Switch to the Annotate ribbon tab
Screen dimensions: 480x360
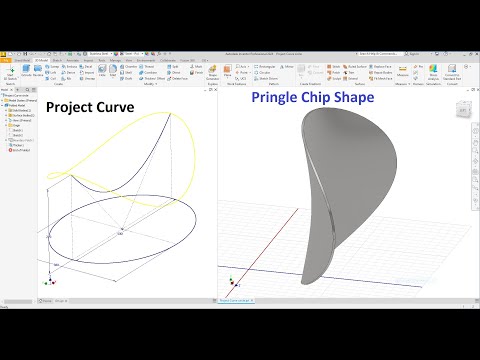point(72,60)
